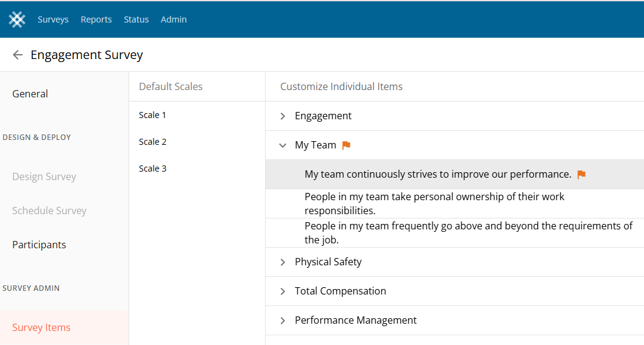Select the personal ownership survey item

click(434, 203)
